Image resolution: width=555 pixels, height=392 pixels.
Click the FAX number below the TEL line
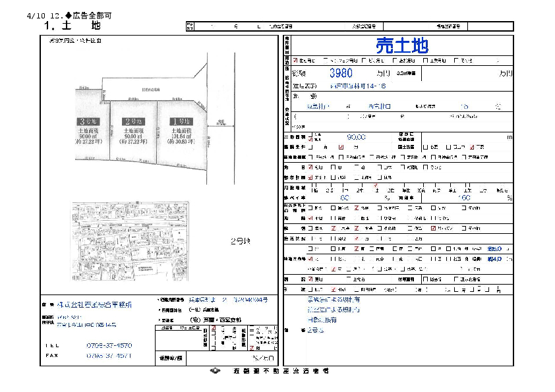[x=109, y=355]
